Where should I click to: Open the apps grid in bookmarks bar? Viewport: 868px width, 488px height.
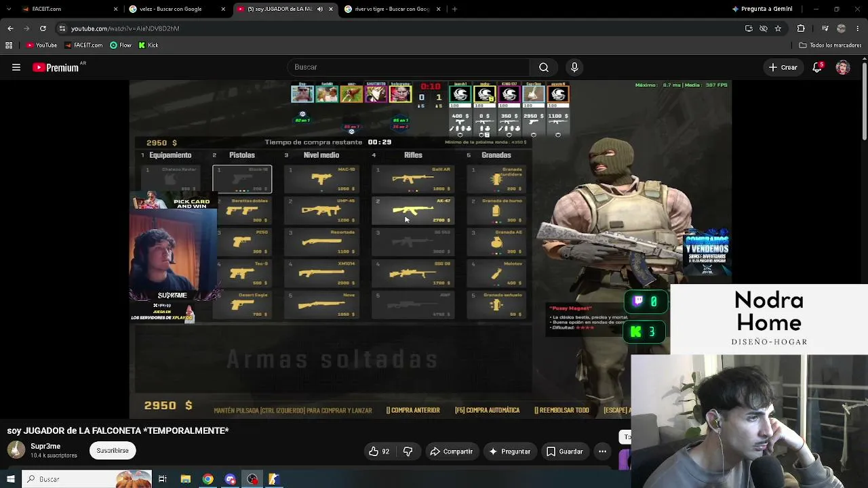click(9, 45)
